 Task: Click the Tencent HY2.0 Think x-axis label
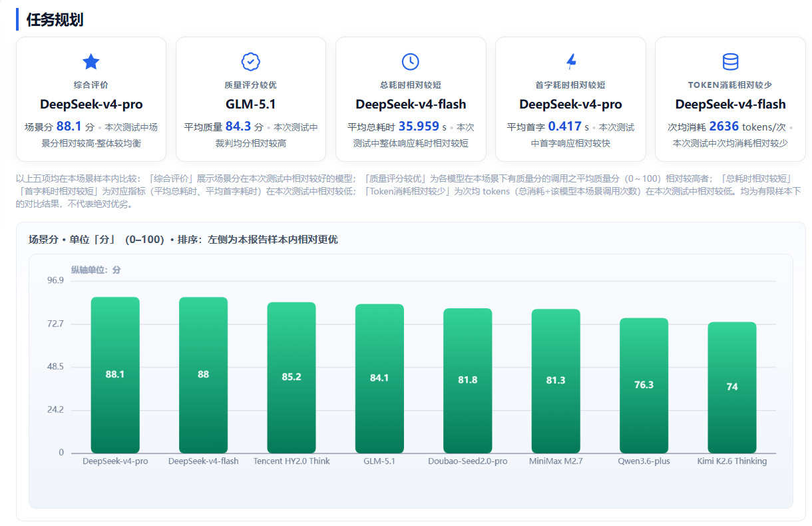coord(292,461)
